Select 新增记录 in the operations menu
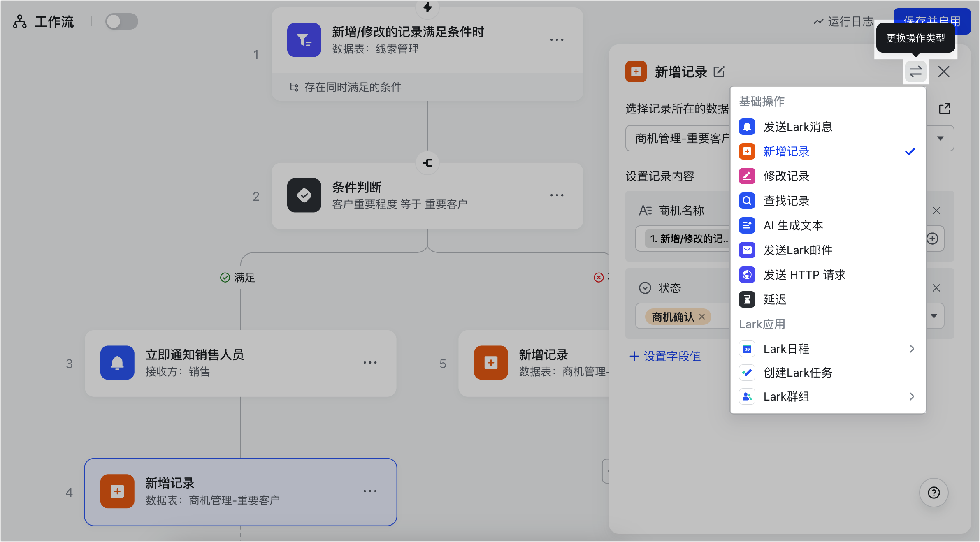 pyautogui.click(x=828, y=151)
